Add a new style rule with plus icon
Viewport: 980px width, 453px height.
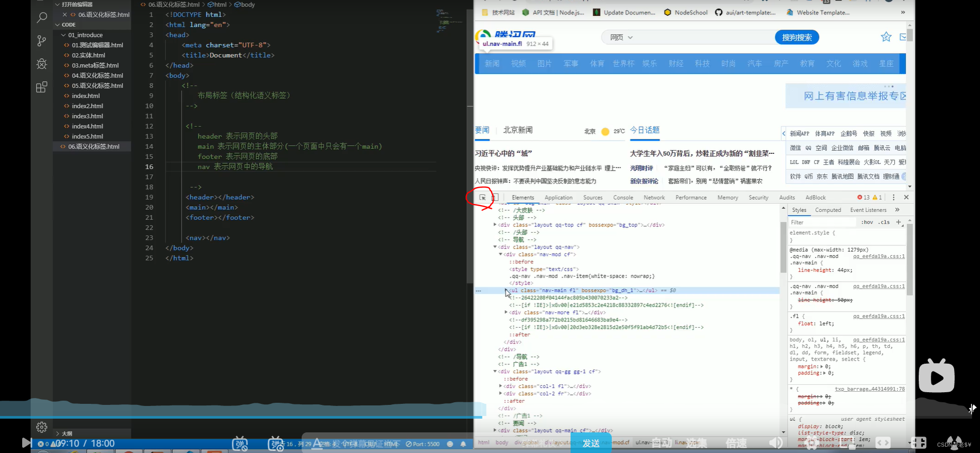coord(899,222)
